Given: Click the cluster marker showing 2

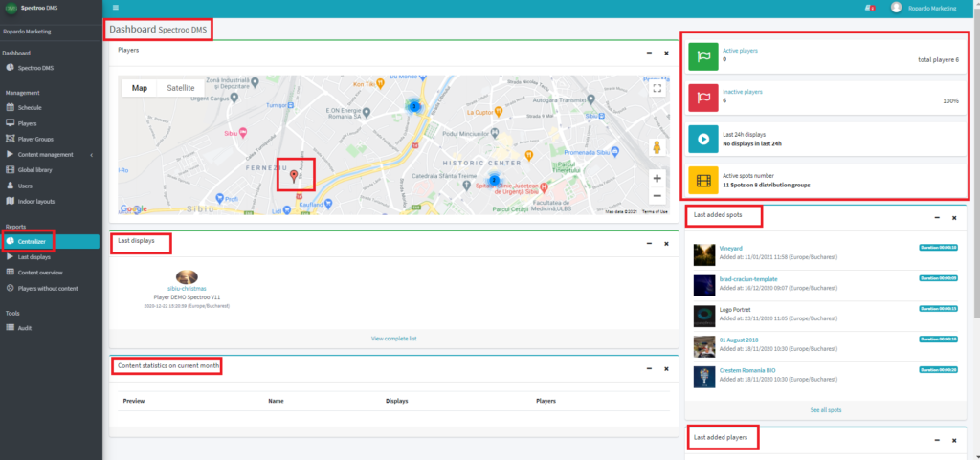Looking at the screenshot, I should pyautogui.click(x=495, y=181).
